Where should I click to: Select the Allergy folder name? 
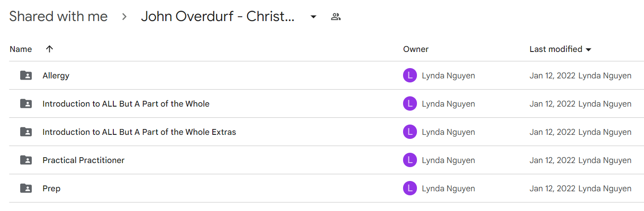(x=56, y=75)
